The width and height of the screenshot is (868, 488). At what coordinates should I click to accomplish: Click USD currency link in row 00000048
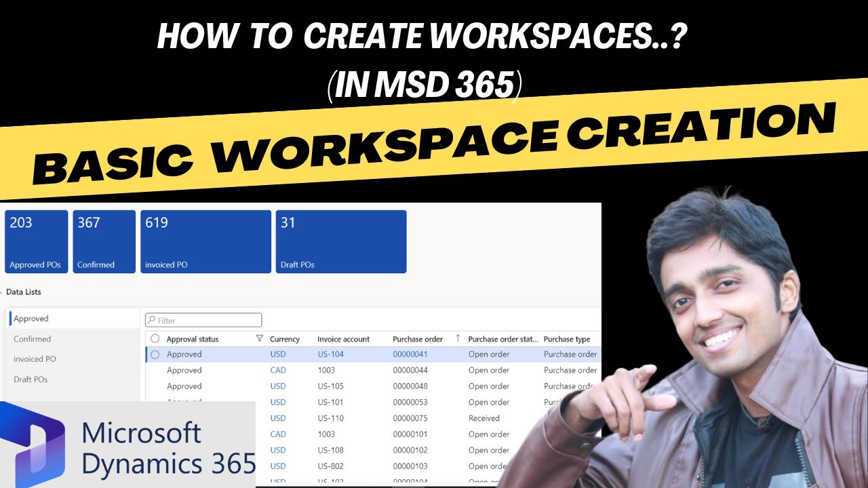(278, 386)
